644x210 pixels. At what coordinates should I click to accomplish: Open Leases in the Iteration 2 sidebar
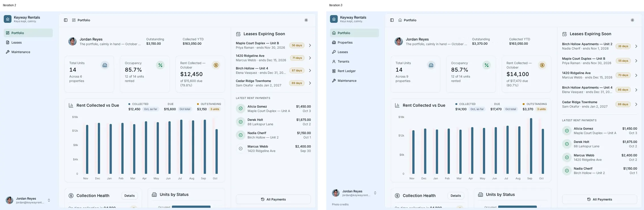tap(28, 43)
